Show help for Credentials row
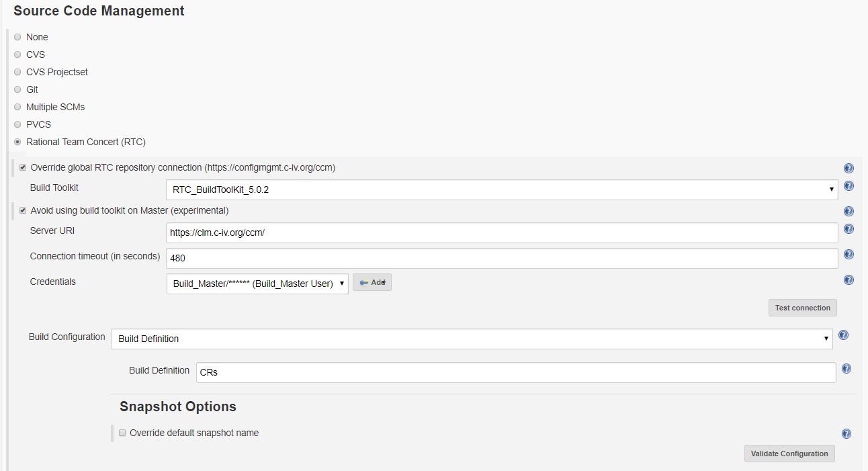The width and height of the screenshot is (868, 471). tap(849, 280)
